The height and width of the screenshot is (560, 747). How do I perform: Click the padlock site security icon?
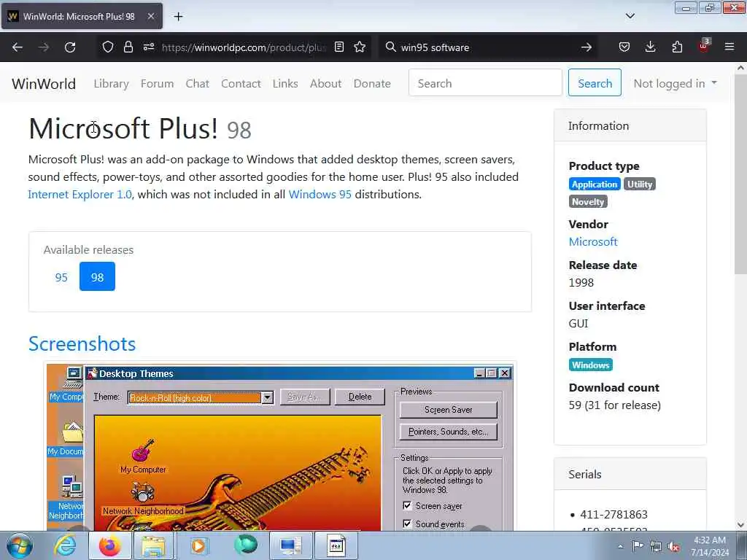click(128, 47)
